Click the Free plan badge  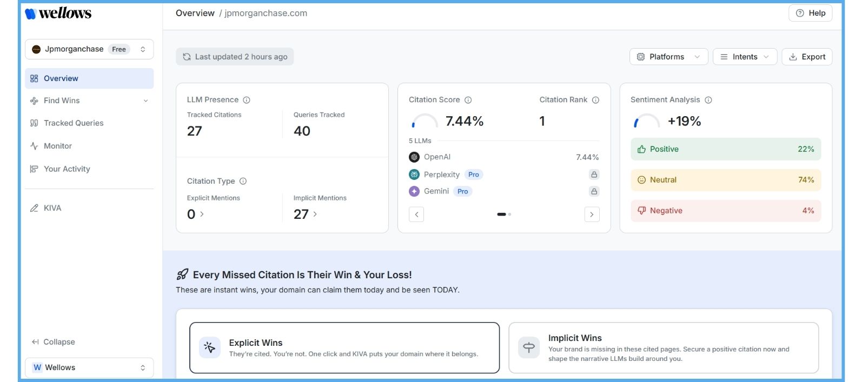point(119,49)
